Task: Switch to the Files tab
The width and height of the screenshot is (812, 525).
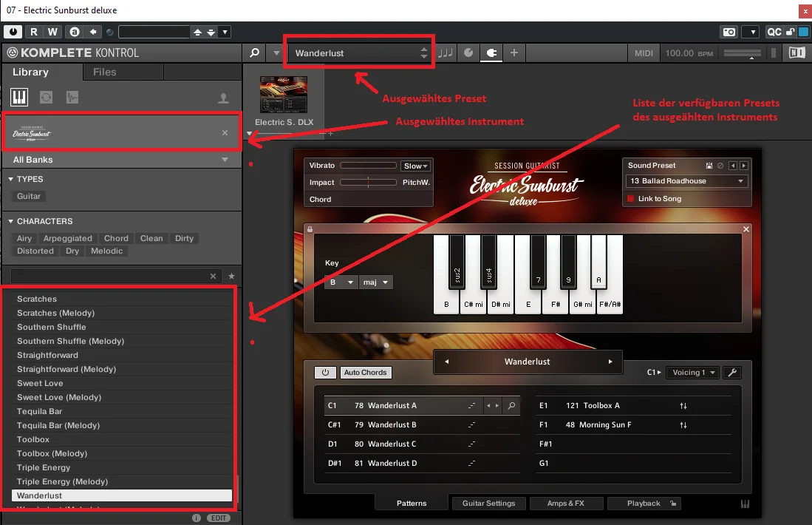Action: pyautogui.click(x=105, y=72)
